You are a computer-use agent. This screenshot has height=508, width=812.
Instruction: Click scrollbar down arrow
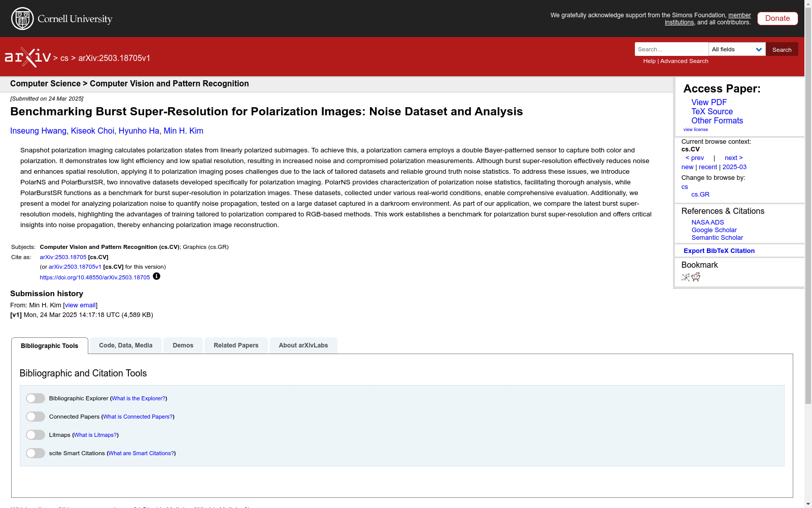(808, 504)
